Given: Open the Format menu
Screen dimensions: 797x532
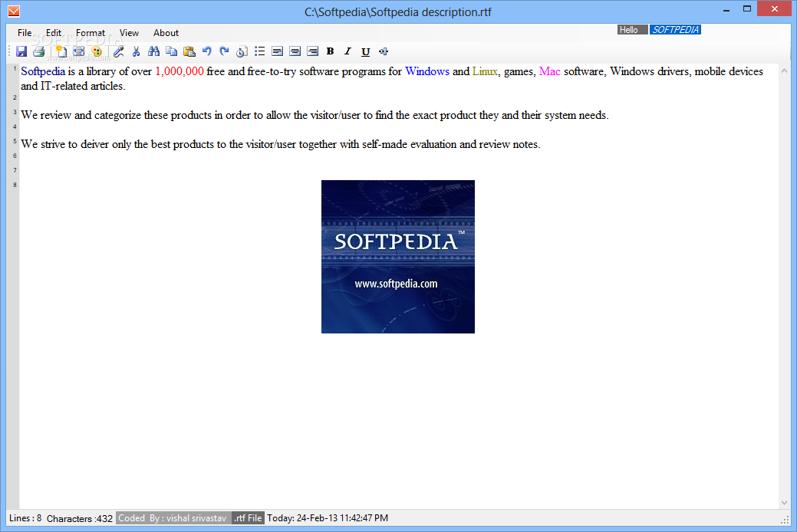Looking at the screenshot, I should (x=91, y=33).
